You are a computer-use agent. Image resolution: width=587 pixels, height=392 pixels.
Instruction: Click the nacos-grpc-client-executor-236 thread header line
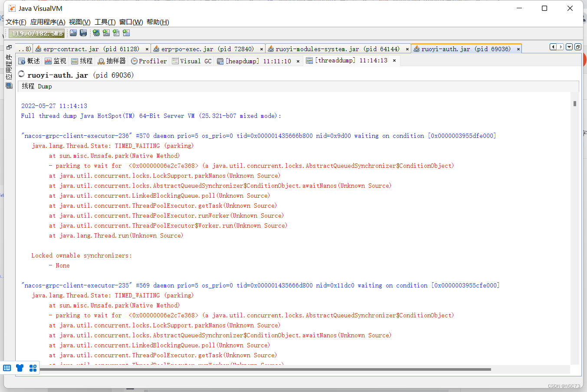click(x=259, y=136)
